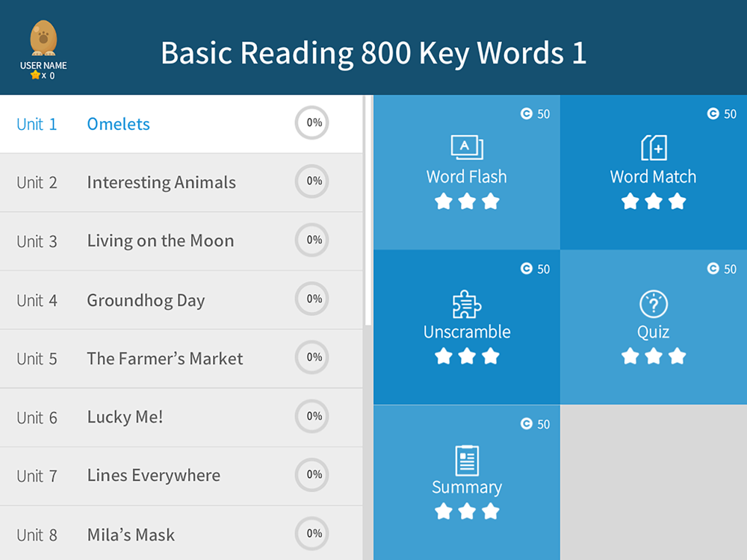Click the Quiz question mark icon
The height and width of the screenshot is (560, 747).
pyautogui.click(x=654, y=304)
